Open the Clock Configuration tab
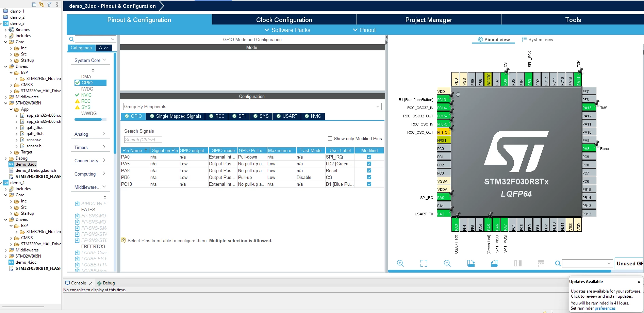The image size is (644, 313). pos(284,20)
